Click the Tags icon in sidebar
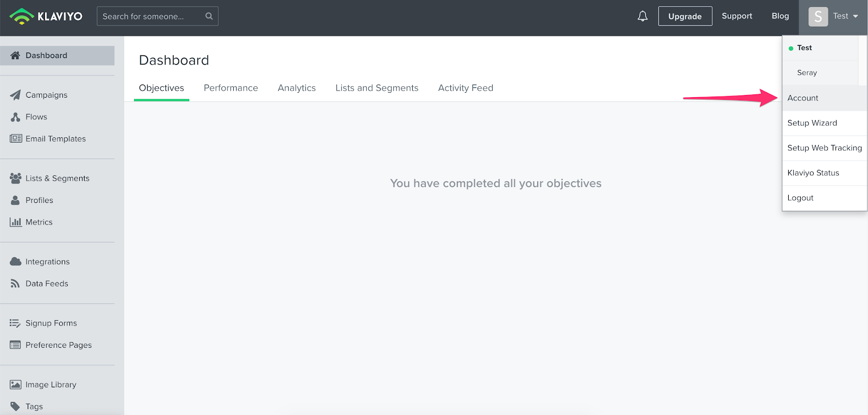The height and width of the screenshot is (415, 868). point(15,406)
